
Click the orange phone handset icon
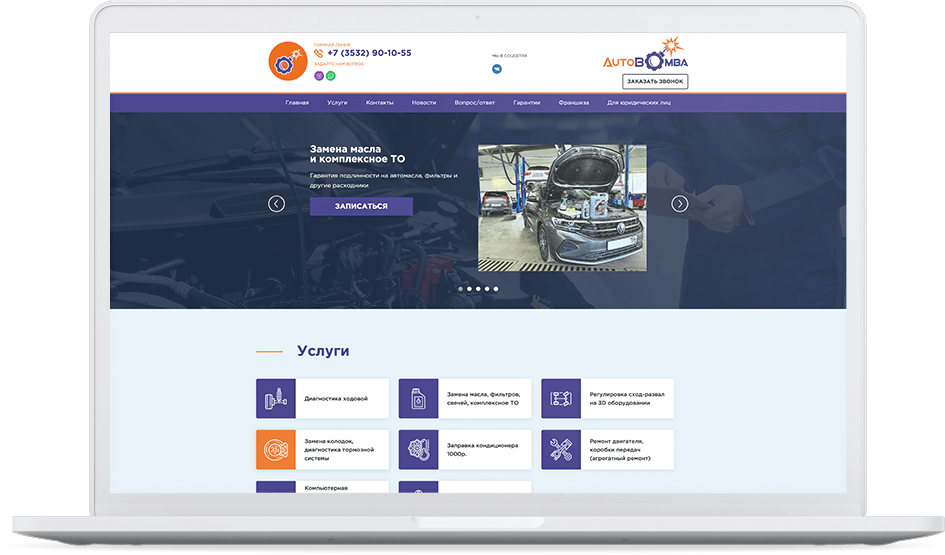[x=319, y=53]
